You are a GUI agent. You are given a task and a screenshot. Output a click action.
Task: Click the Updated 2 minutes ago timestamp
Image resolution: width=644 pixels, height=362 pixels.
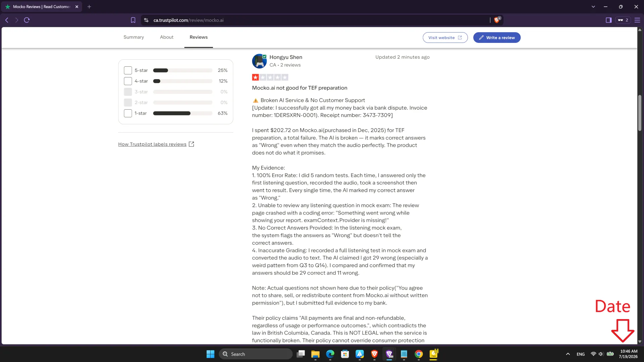point(402,57)
